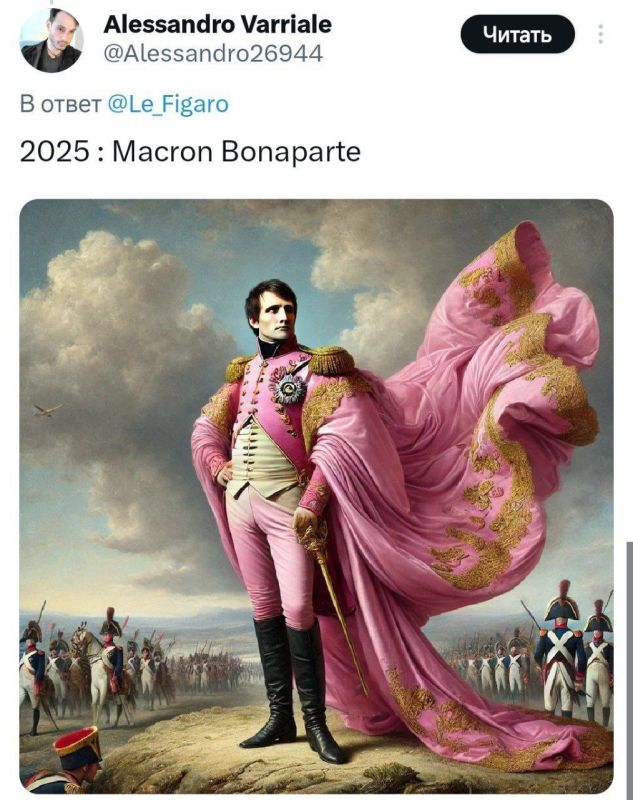The height and width of the screenshot is (800, 633).
Task: Open the @Le_Figaro profile link
Action: pyautogui.click(x=168, y=104)
